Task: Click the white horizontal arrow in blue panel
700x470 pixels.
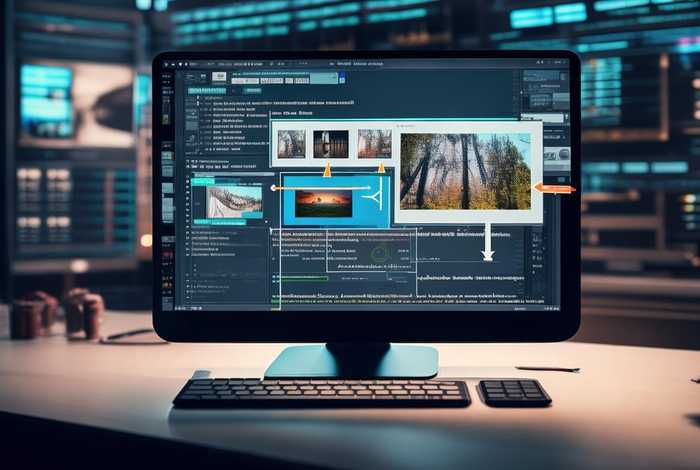Action: point(320,187)
